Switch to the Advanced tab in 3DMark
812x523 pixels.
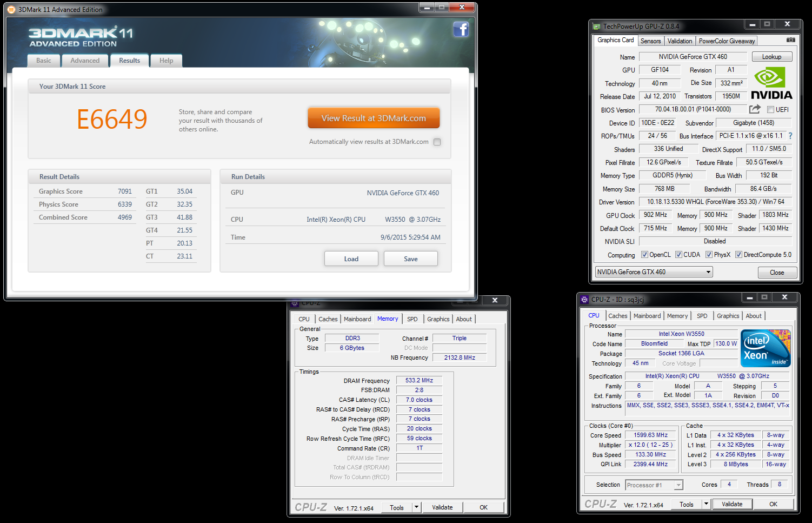point(85,61)
